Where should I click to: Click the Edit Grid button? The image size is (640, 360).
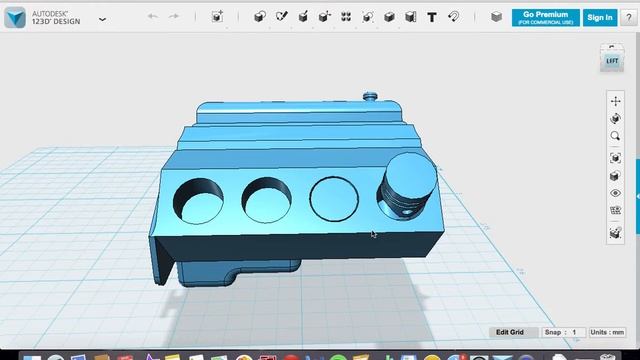click(514, 332)
